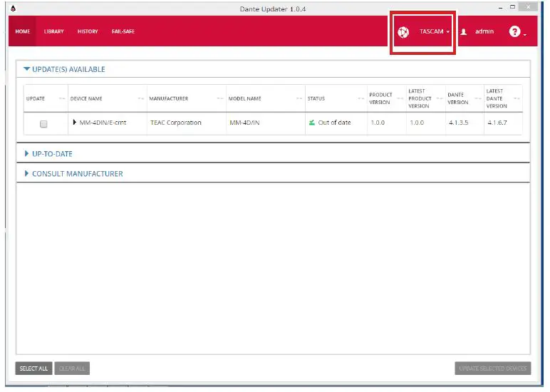Click the Out of date status icon

(x=311, y=123)
